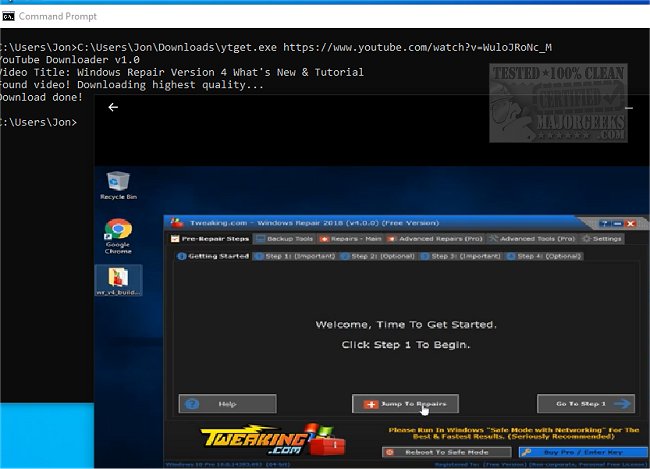Click the YouTube URL in the command line
This screenshot has height=469, width=650.
point(417,47)
